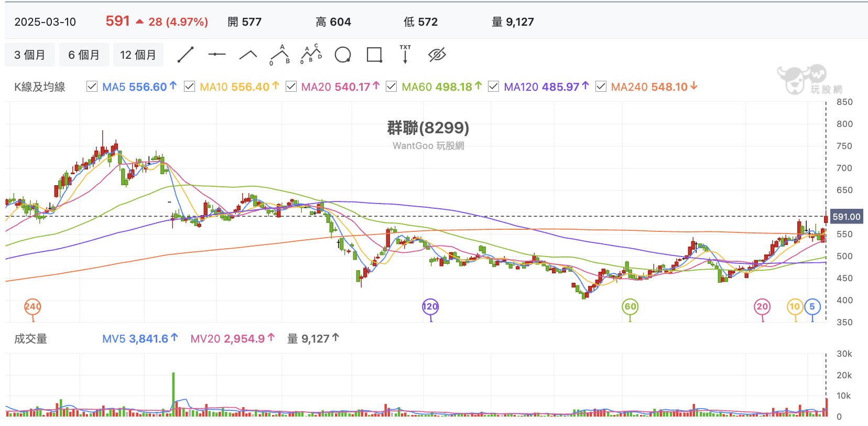Click the K線及均線 panel heading

[x=39, y=87]
